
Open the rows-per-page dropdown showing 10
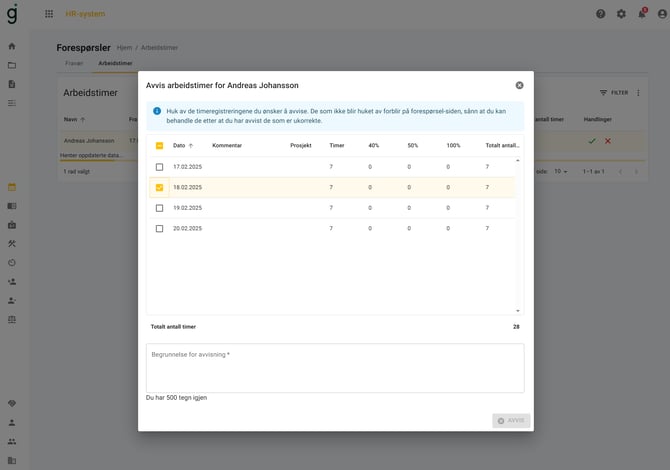pyautogui.click(x=561, y=171)
